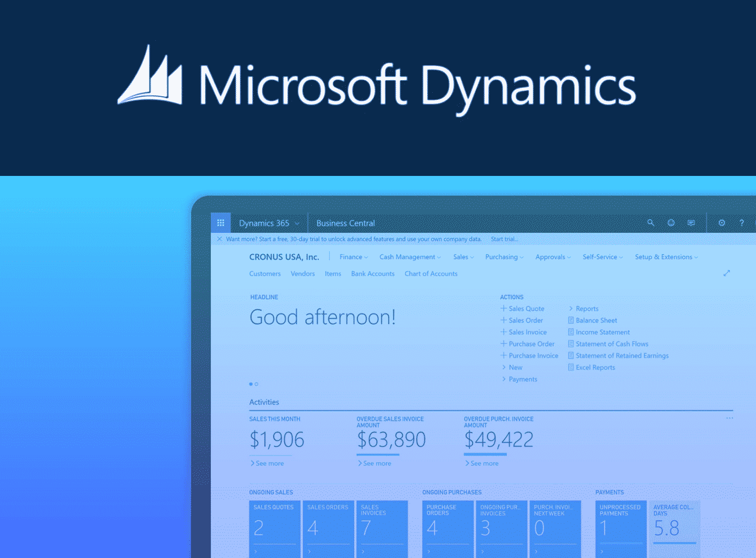Open the Purchasing menu

tap(504, 257)
